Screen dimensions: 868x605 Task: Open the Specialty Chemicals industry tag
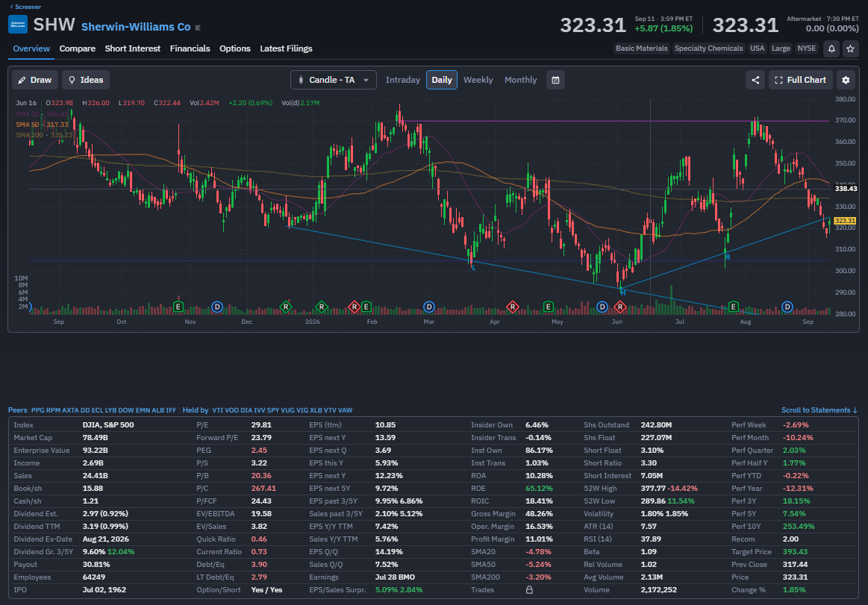coord(708,48)
